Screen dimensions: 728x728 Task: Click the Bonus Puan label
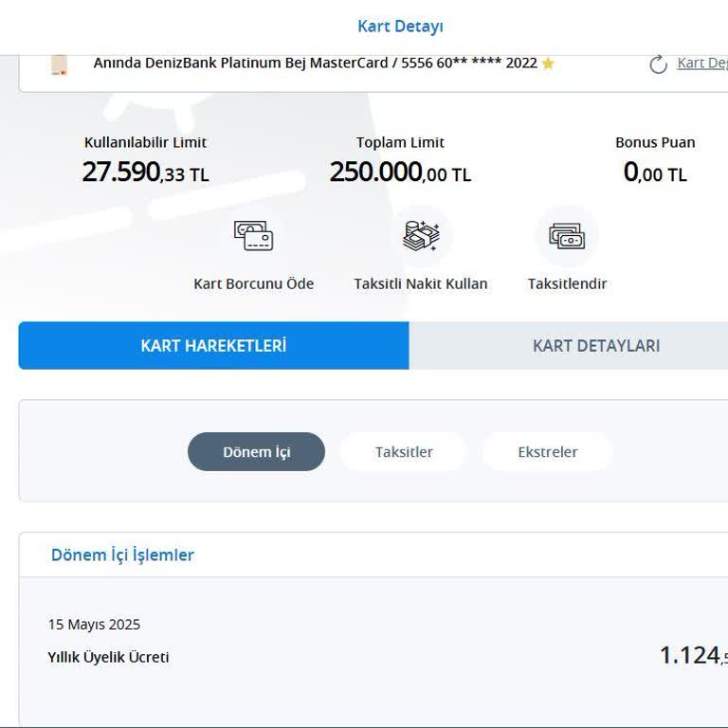(x=655, y=142)
